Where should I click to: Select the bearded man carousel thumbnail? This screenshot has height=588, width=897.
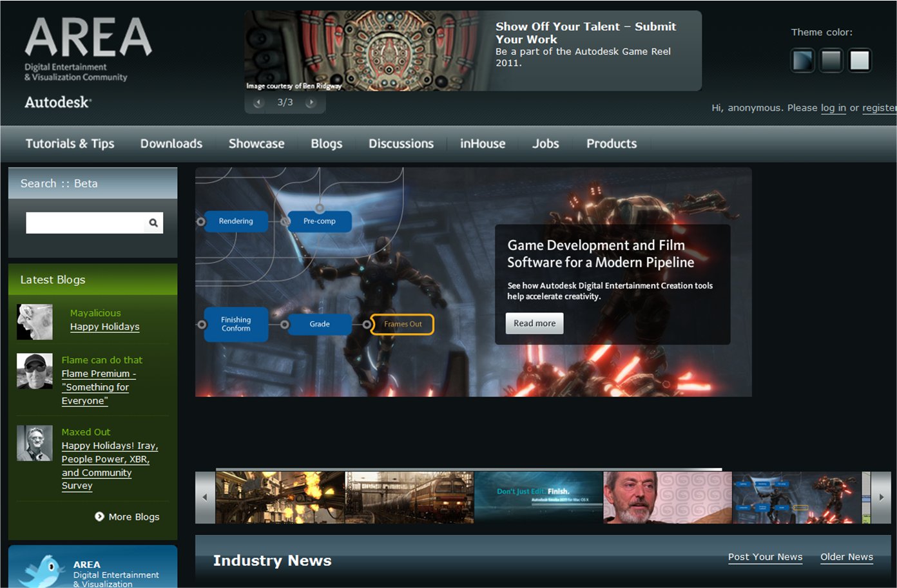coord(668,497)
